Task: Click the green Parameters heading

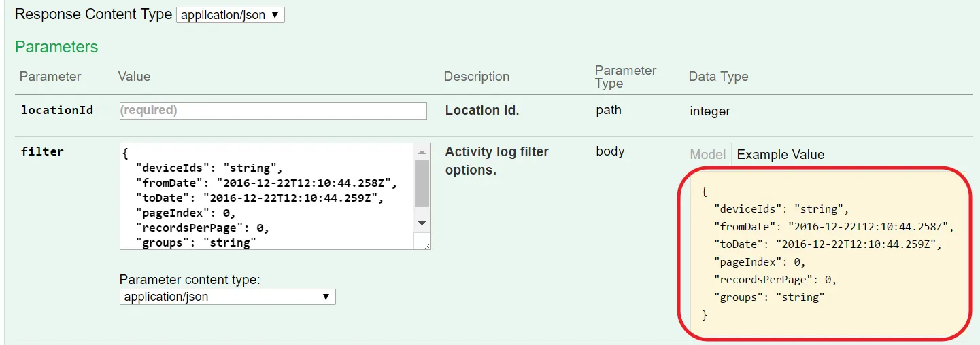Action: point(56,47)
